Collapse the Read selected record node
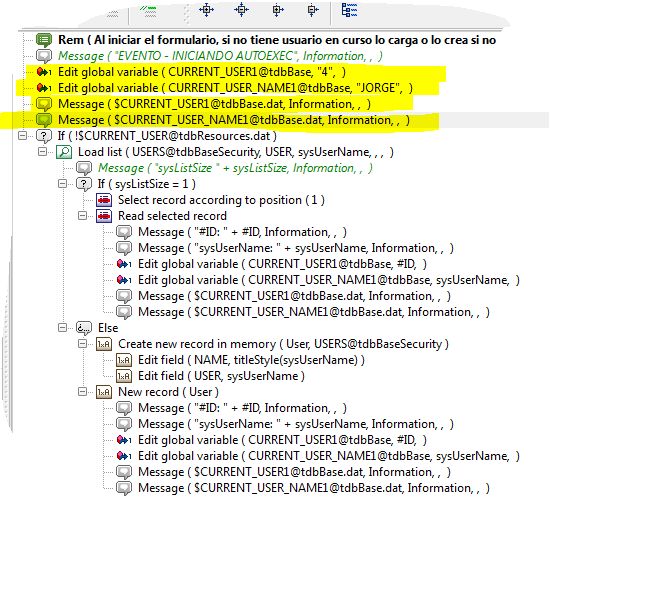Image resolution: width=670 pixels, height=599 pixels. click(x=83, y=216)
